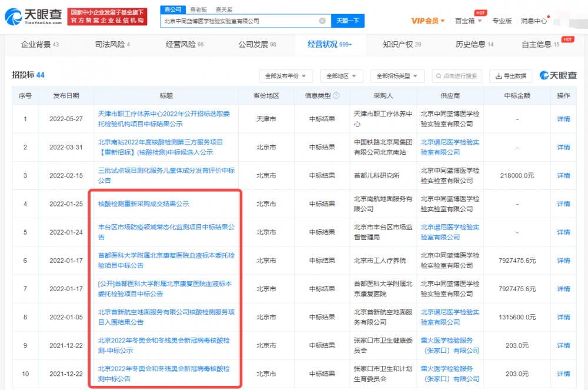Open the 全部发布年份 dropdown filter

286,76
